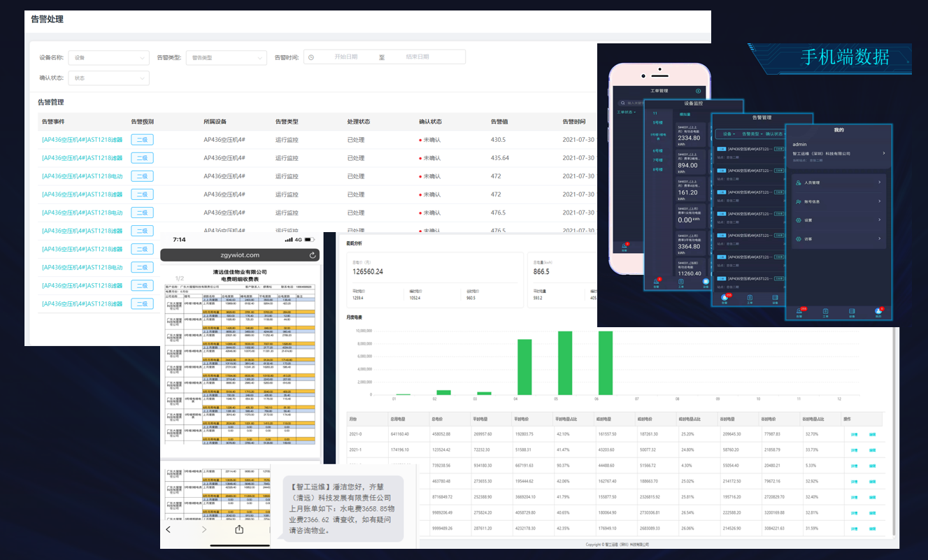Select 6号楼 in the 设备监控 list

coord(657,150)
